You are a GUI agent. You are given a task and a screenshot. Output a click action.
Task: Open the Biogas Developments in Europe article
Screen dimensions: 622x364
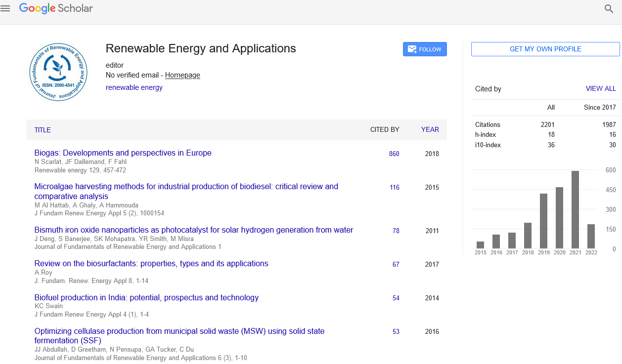click(123, 153)
